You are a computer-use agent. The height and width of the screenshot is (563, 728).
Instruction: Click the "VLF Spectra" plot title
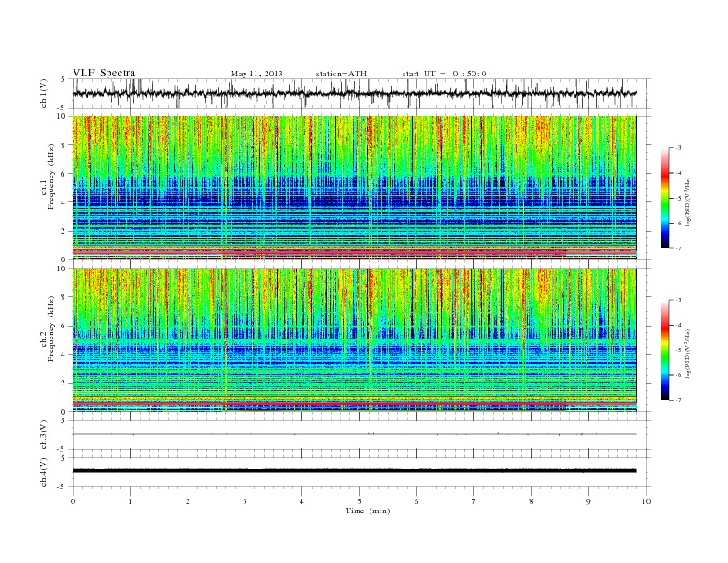[104, 73]
